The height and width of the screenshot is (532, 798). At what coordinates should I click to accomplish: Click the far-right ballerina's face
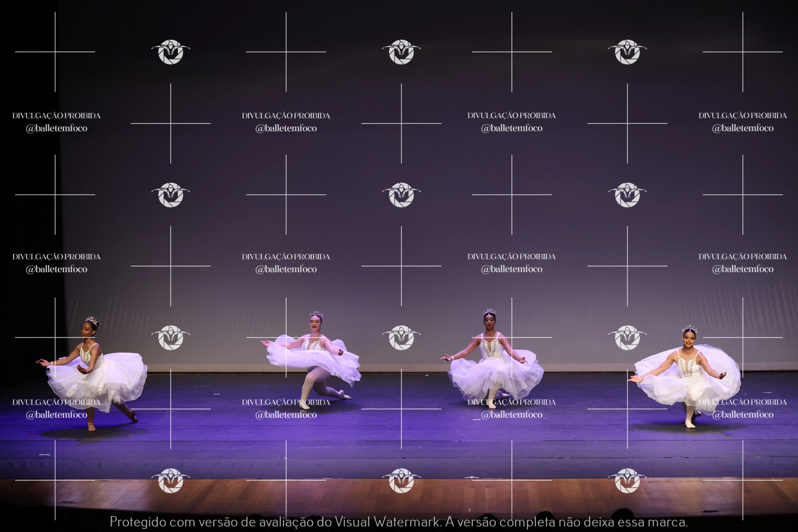(x=689, y=340)
